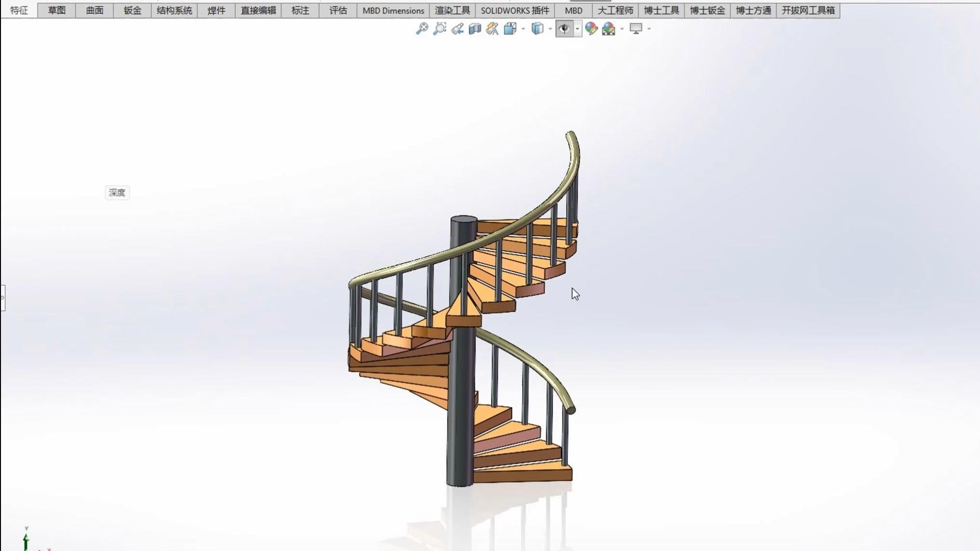Open Dynamic Annotation Views icon
The width and height of the screenshot is (980, 551).
[492, 29]
